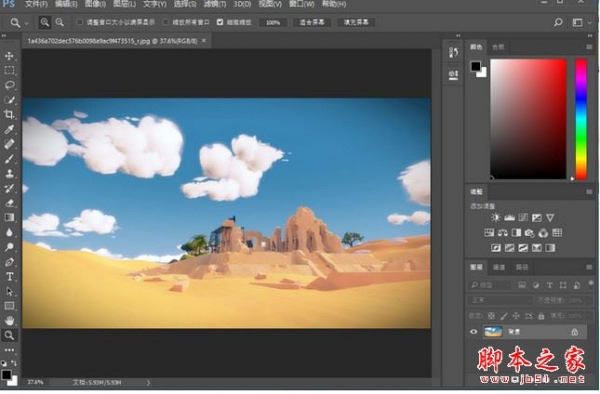Select the Hand tool

tap(9, 321)
